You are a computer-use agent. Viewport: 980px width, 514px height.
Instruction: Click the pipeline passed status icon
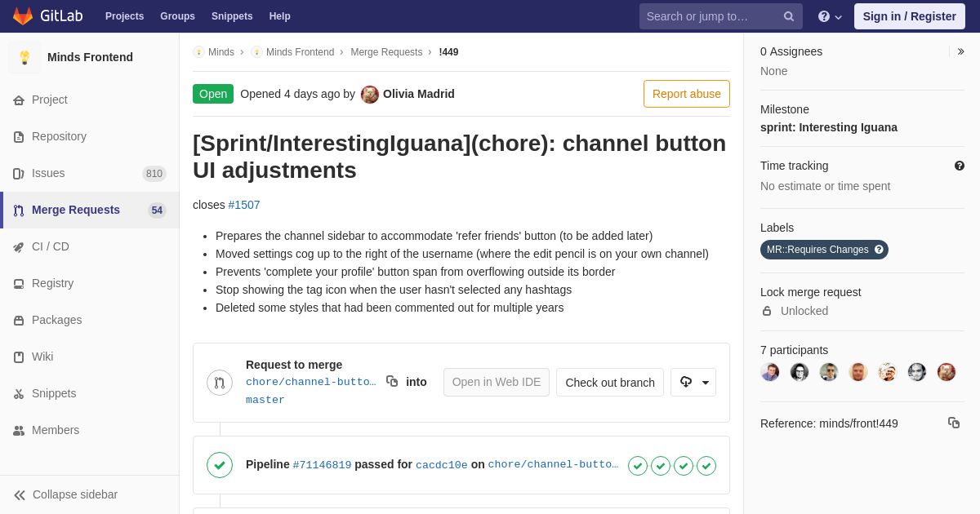pos(220,465)
